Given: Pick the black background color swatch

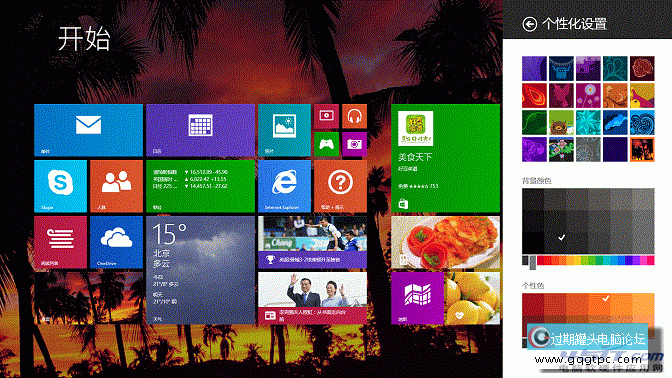Looking at the screenshot, I should [x=533, y=243].
